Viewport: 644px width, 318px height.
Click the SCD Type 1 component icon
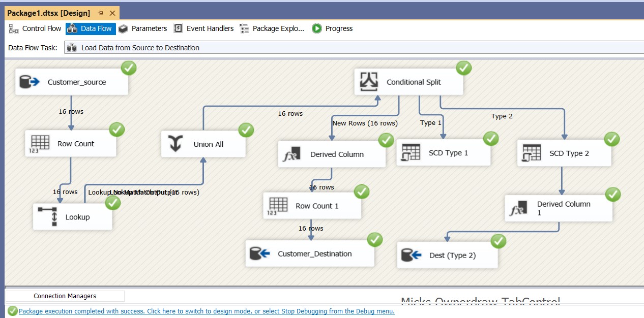[x=411, y=153]
